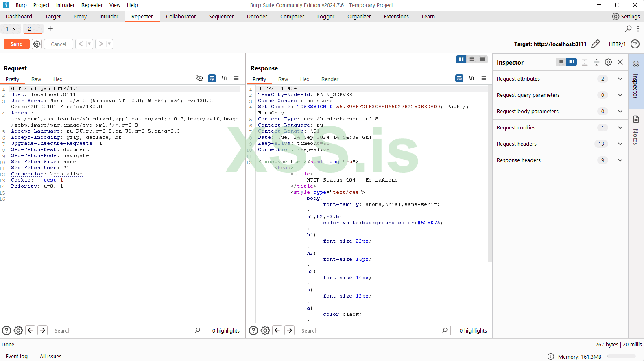Open Inspector settings gear icon
The image size is (644, 361).
608,62
